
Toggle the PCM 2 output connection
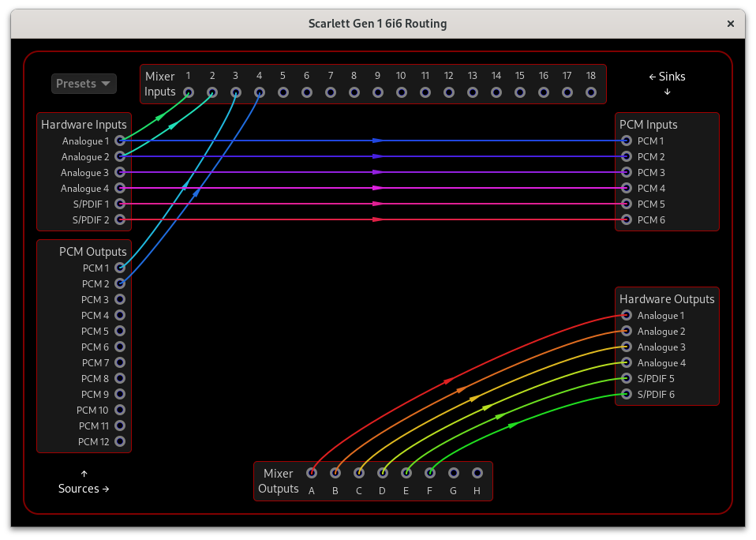(119, 283)
